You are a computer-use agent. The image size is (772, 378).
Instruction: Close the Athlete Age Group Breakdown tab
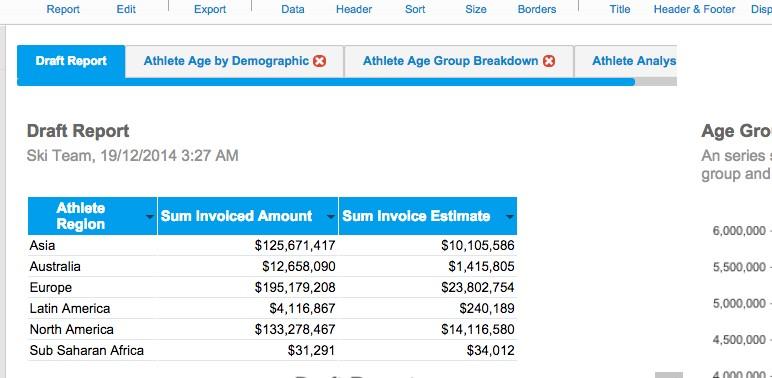[549, 61]
